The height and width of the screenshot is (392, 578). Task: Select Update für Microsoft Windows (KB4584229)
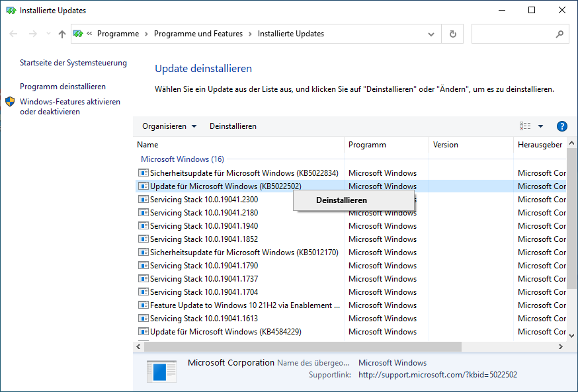click(351, 333)
